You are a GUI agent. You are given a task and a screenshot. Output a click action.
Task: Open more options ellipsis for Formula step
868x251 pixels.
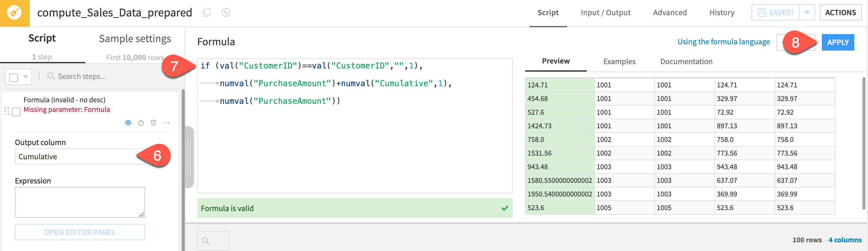click(x=166, y=123)
